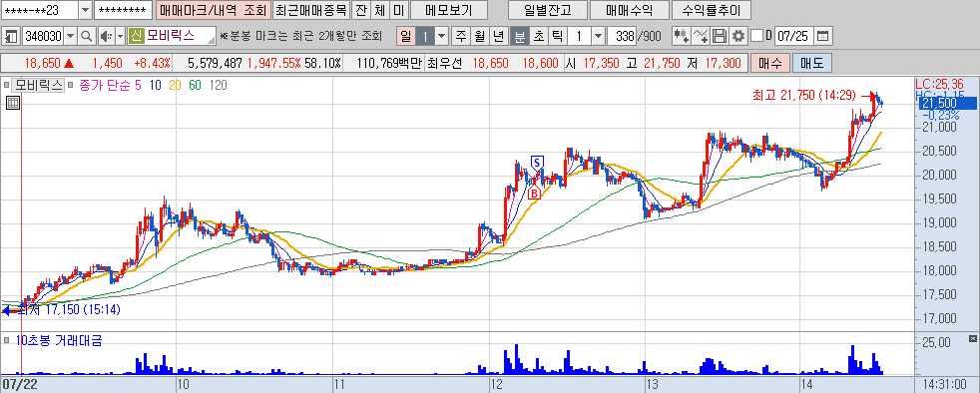The height and width of the screenshot is (393, 980).
Task: Click moving average 60 legend label
Action: coord(195,86)
